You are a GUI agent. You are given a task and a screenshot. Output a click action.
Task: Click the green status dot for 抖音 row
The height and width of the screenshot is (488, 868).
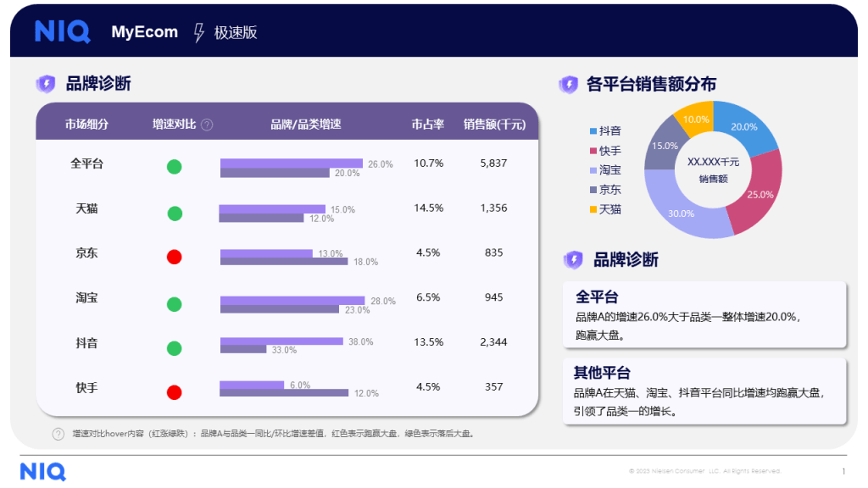pos(175,348)
